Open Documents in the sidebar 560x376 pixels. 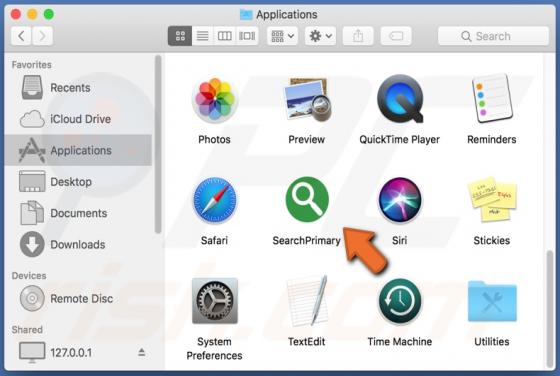click(79, 213)
